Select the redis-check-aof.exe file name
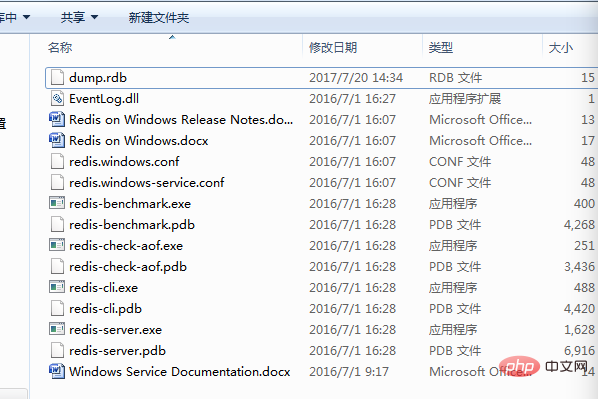This screenshot has width=598, height=399. [126, 246]
